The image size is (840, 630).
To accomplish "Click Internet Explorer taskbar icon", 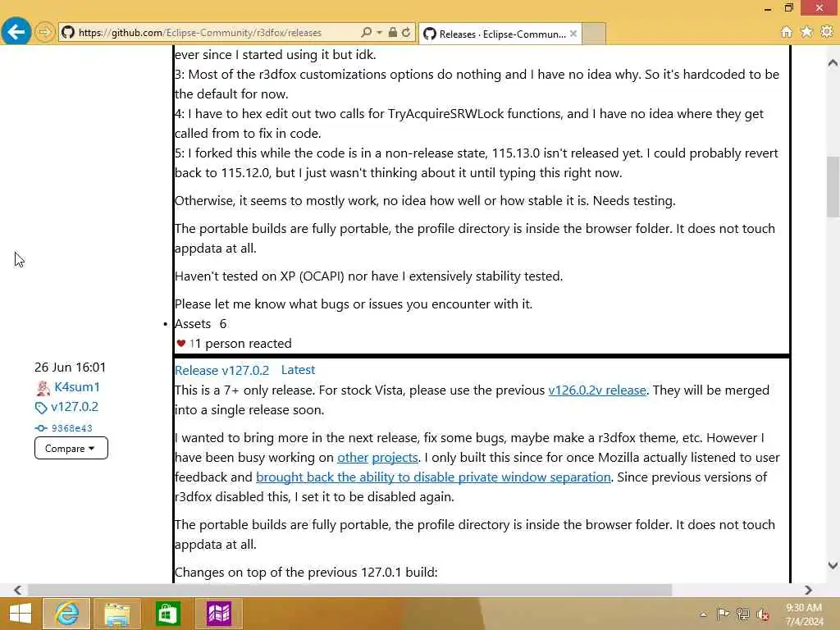I will coord(66,614).
